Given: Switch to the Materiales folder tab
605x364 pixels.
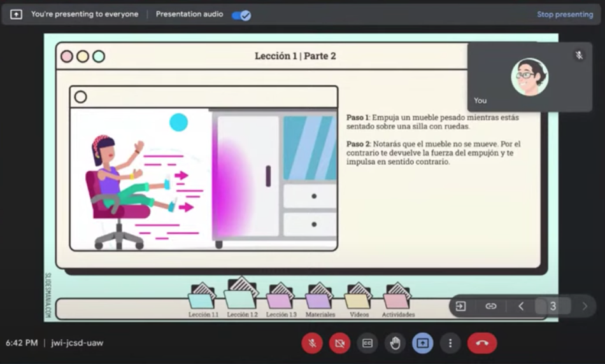Looking at the screenshot, I should (320, 298).
